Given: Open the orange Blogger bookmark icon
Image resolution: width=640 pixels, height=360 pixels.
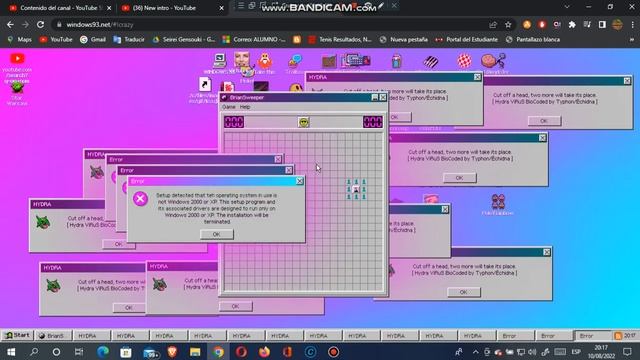Looking at the screenshot, I should 297,40.
